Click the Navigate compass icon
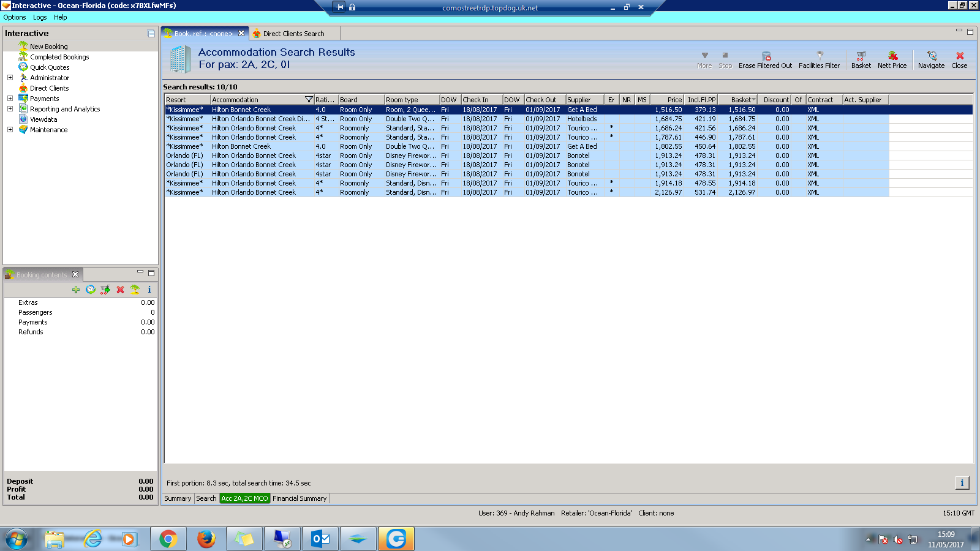The width and height of the screenshot is (980, 551). [931, 60]
